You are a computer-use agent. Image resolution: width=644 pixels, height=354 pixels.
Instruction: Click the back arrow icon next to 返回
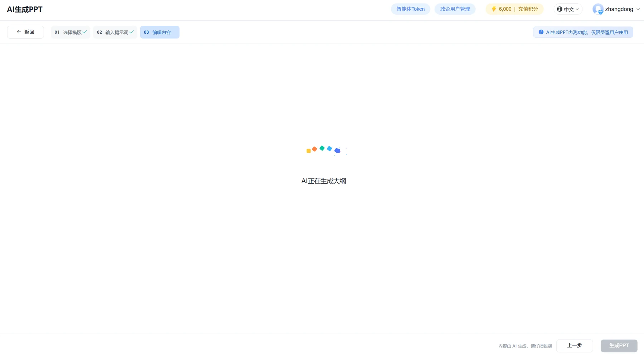[19, 32]
